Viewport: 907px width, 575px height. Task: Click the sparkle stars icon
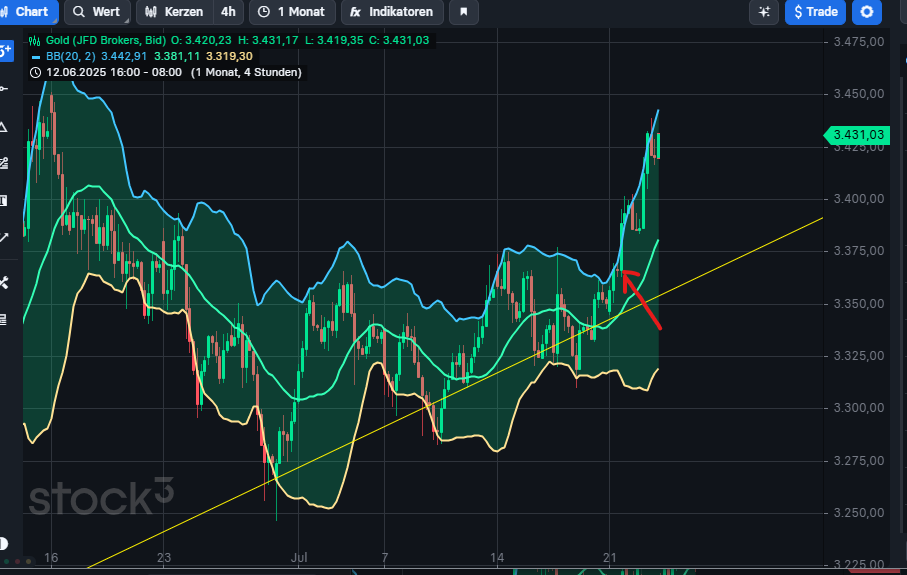pyautogui.click(x=764, y=12)
